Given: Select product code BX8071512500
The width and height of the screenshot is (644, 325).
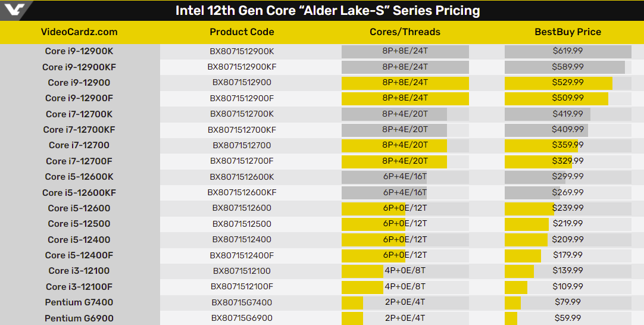Looking at the screenshot, I should tap(242, 224).
